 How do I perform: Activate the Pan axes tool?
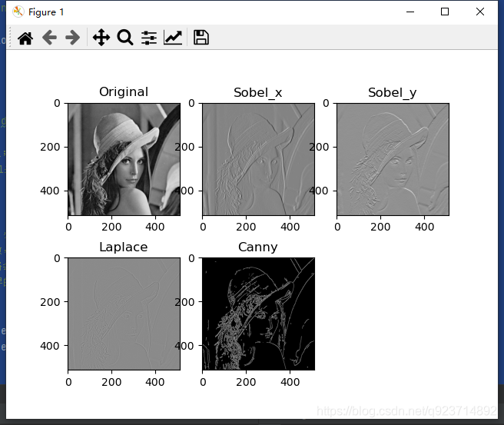(101, 38)
